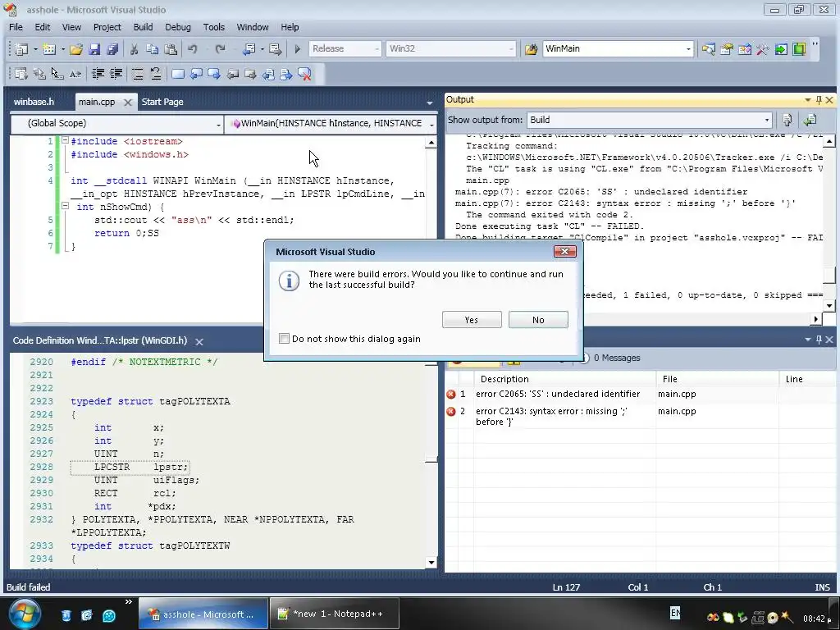Close the Code Definition Window tab
Image resolution: width=840 pixels, height=630 pixels.
199,342
